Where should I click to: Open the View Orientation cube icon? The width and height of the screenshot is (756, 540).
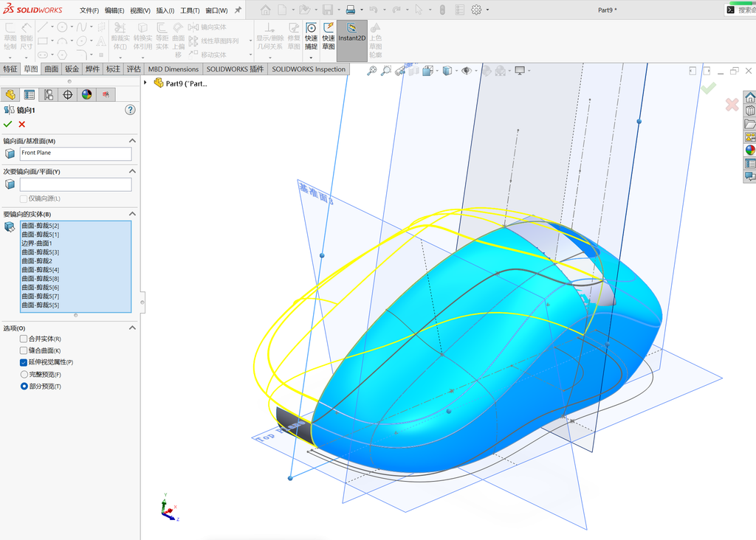pos(427,71)
